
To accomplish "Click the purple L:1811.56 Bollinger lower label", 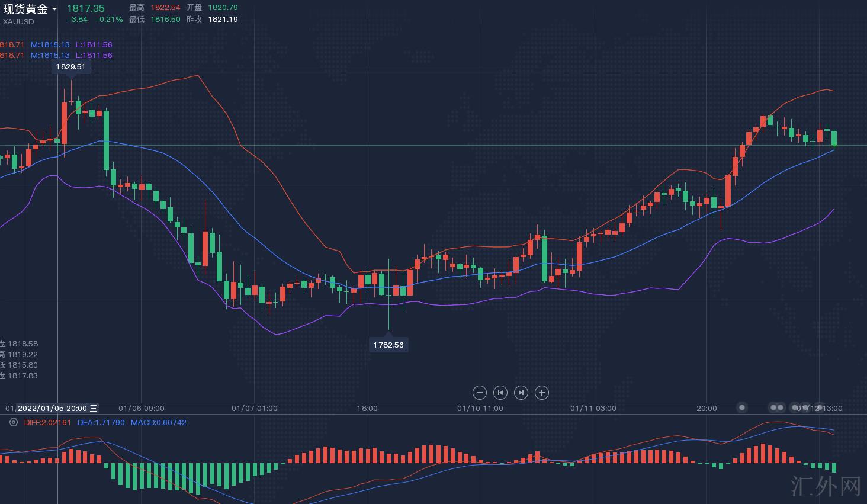I will click(94, 44).
